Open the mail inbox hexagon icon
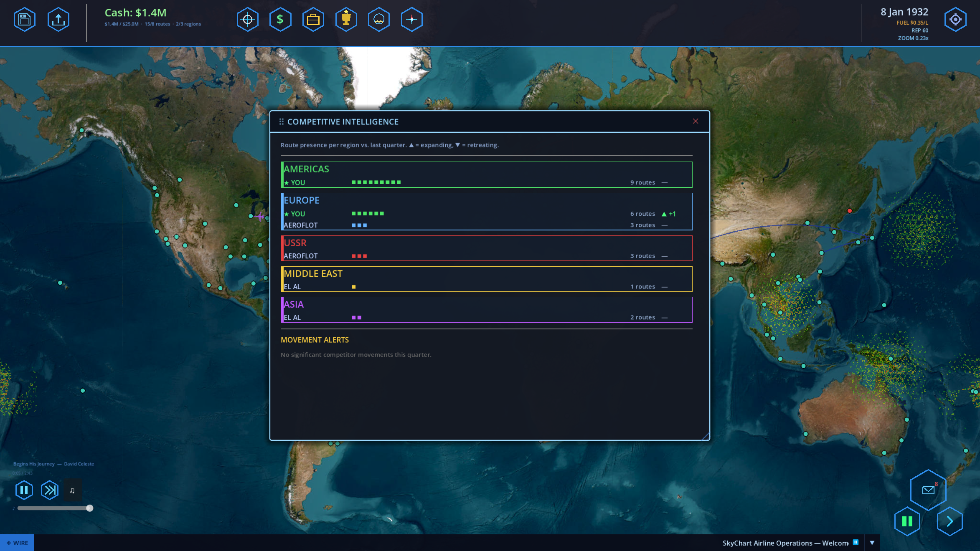The height and width of the screenshot is (551, 980). pos(928,490)
